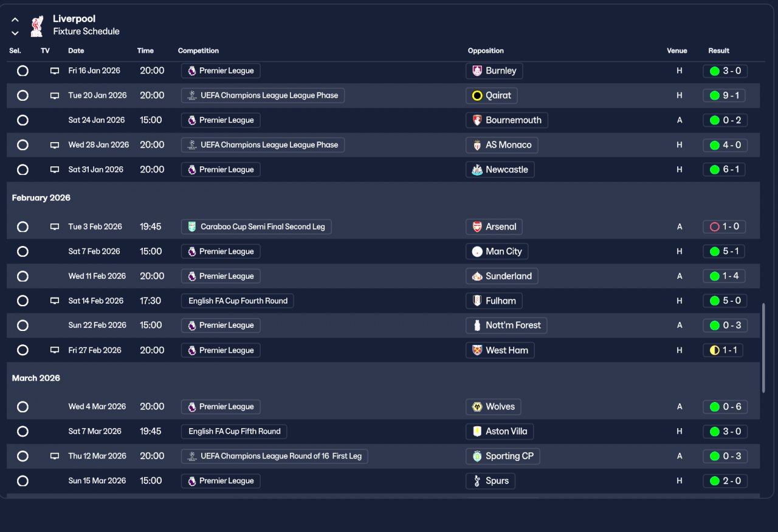This screenshot has height=532, width=778.
Task: Click the Bournemouth club crest
Action: coord(477,120)
